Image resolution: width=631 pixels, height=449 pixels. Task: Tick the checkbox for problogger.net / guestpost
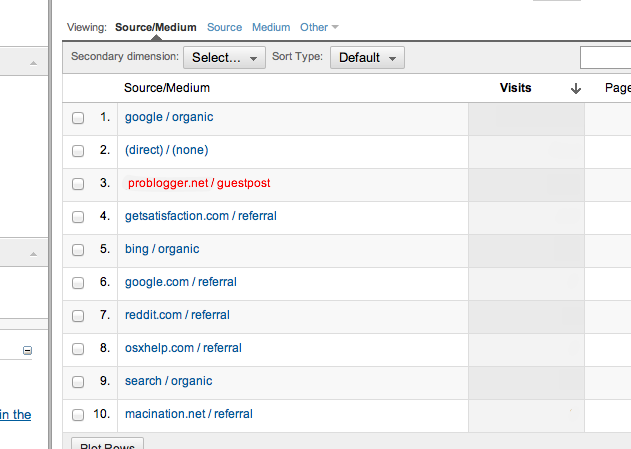point(78,184)
